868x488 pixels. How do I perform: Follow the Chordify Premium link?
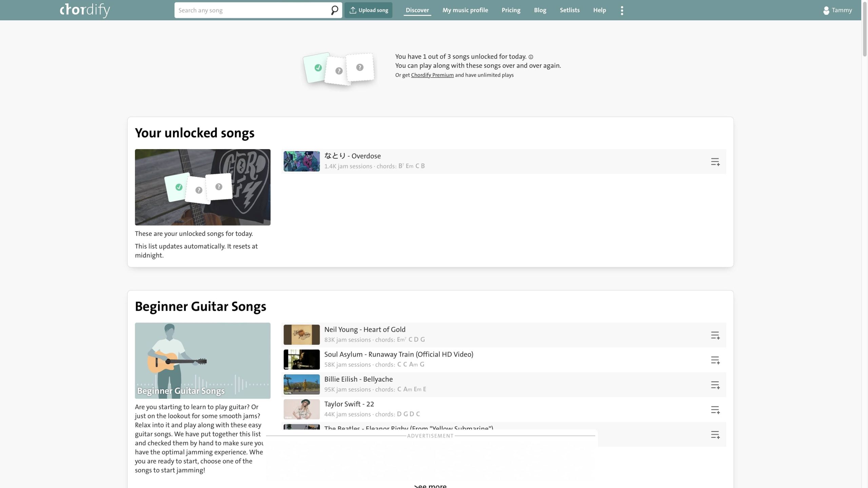[x=432, y=75]
